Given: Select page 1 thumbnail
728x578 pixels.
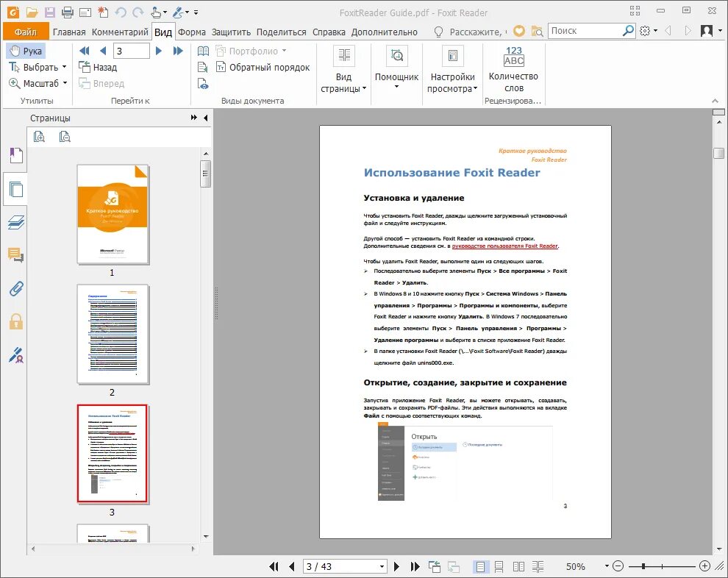Looking at the screenshot, I should 113,215.
